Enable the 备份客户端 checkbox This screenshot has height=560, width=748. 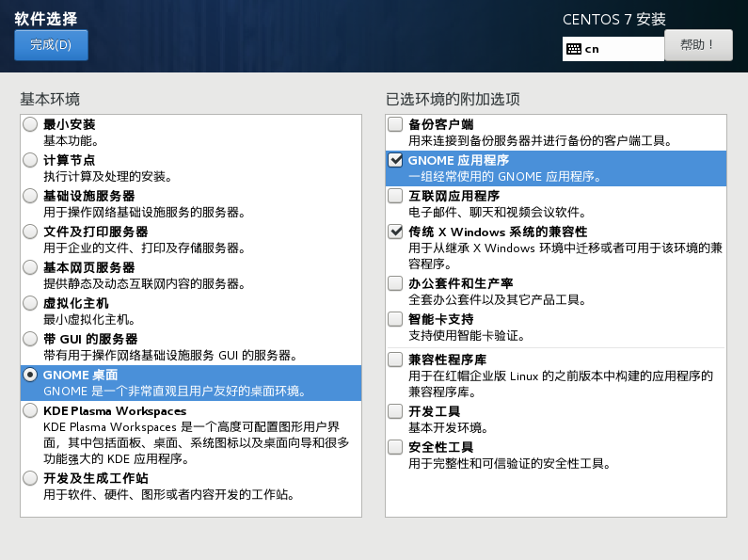(395, 124)
